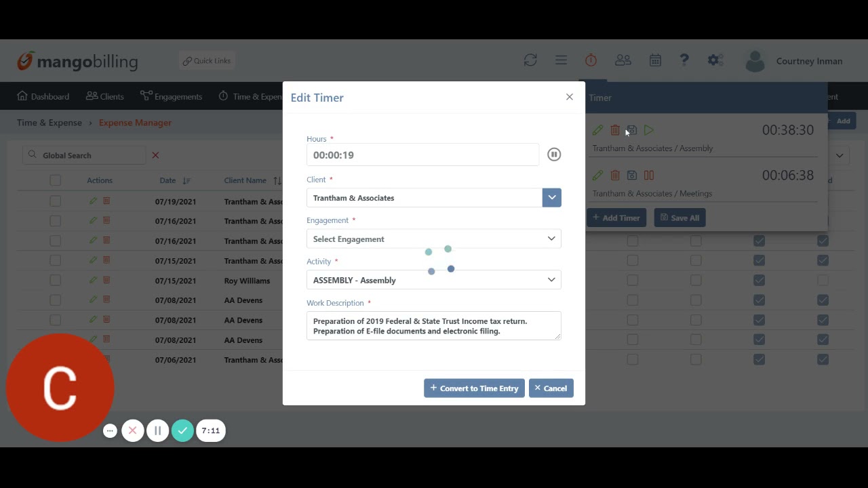Image resolution: width=868 pixels, height=488 pixels.
Task: Finish recording with the green check button
Action: 182,430
